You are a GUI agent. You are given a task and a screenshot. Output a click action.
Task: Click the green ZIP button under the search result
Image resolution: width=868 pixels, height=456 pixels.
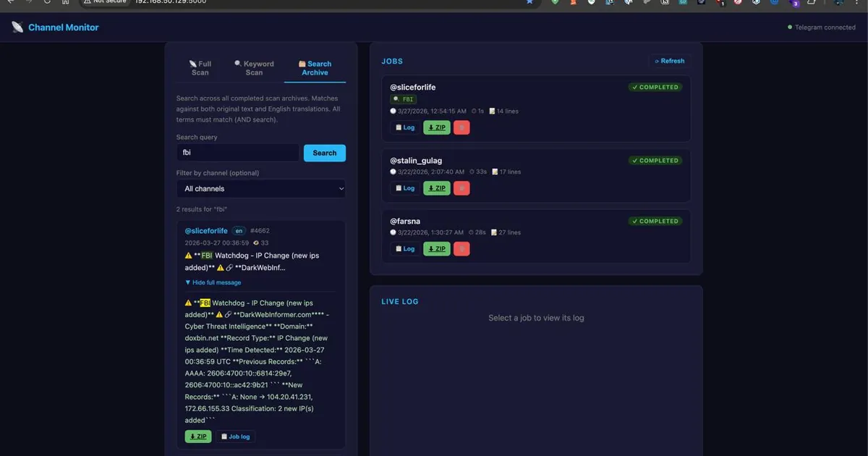point(197,436)
